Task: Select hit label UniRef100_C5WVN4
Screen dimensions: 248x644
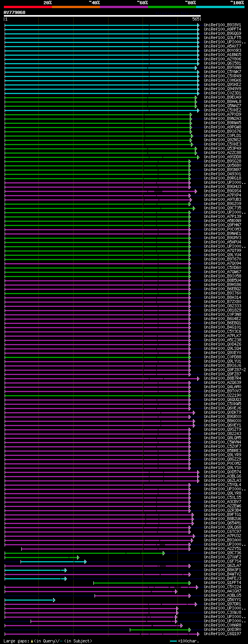Action: click(222, 442)
